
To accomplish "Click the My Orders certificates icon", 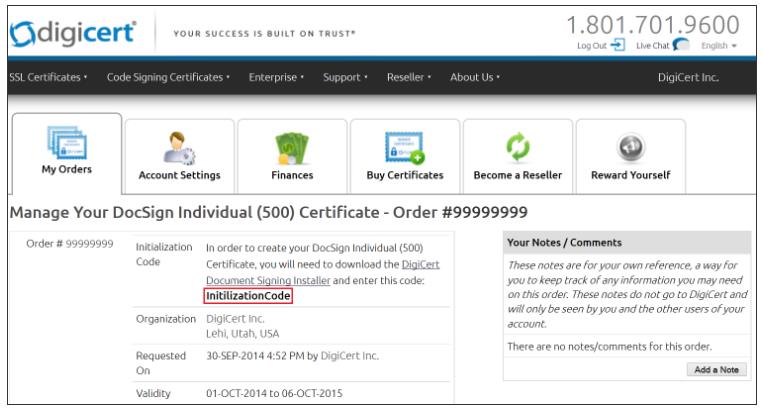I will coord(67,142).
